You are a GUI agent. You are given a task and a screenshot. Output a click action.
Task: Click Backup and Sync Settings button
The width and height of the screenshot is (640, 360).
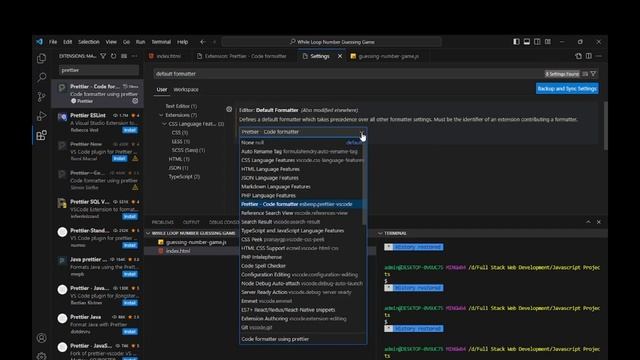point(567,89)
